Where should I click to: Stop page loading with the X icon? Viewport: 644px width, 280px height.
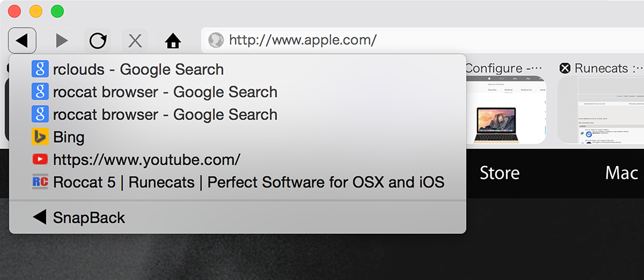click(135, 40)
